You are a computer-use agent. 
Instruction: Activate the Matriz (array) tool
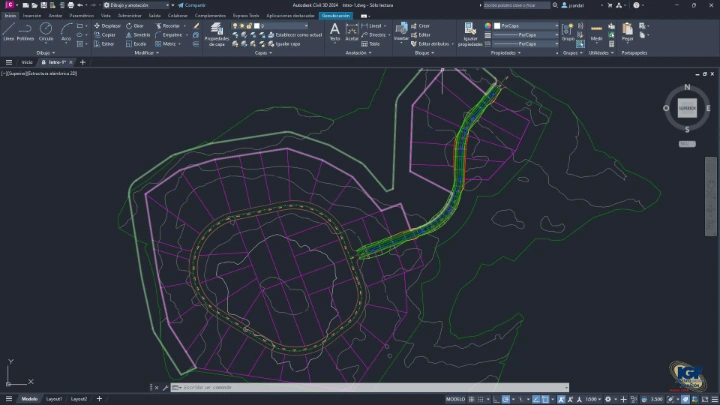tap(165, 44)
